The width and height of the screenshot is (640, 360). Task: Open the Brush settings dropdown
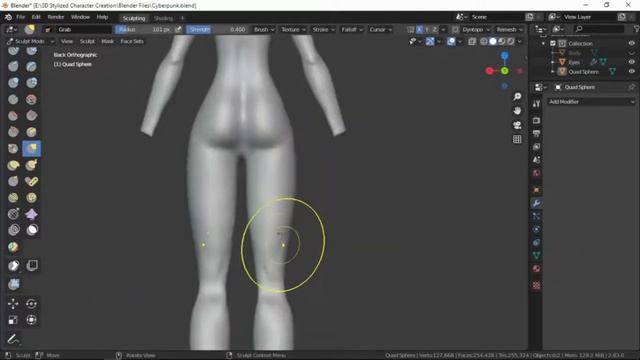point(264,29)
